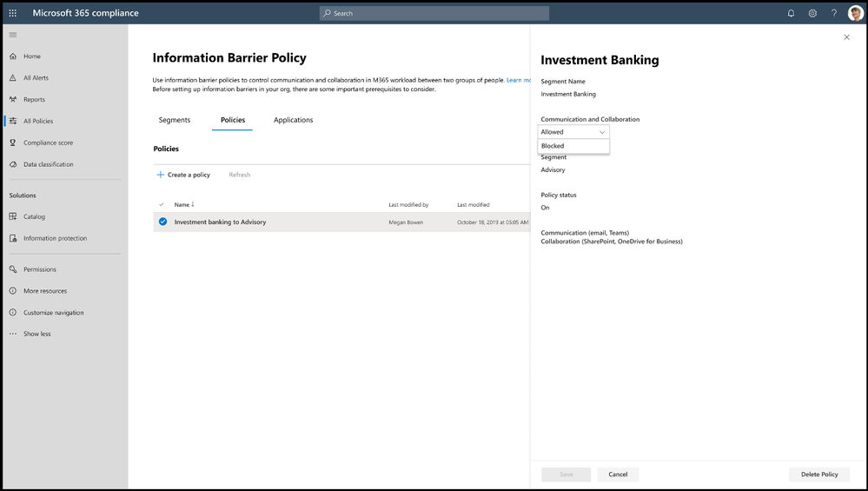Click Show less in the sidebar
The image size is (868, 491).
[x=37, y=334]
